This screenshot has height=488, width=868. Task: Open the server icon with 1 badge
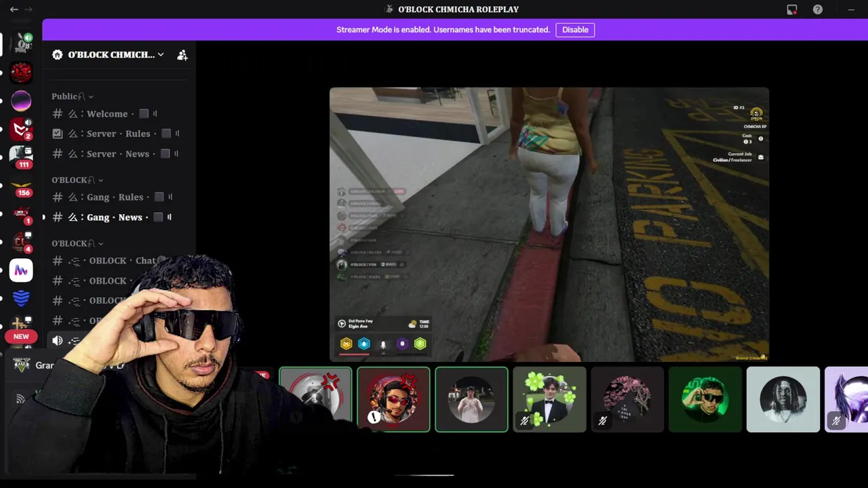pos(21,214)
